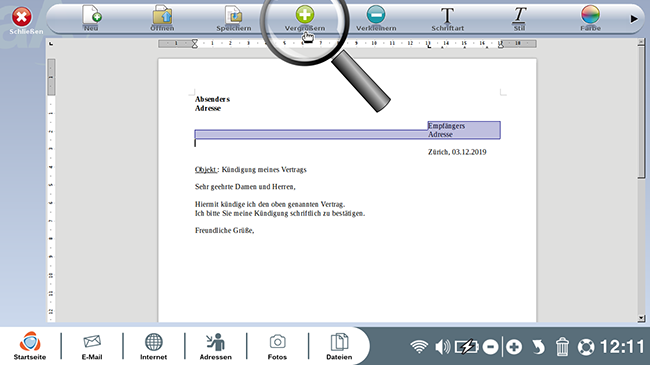The width and height of the screenshot is (650, 365).
Task: Click the scrollbar down arrow
Action: tap(641, 318)
